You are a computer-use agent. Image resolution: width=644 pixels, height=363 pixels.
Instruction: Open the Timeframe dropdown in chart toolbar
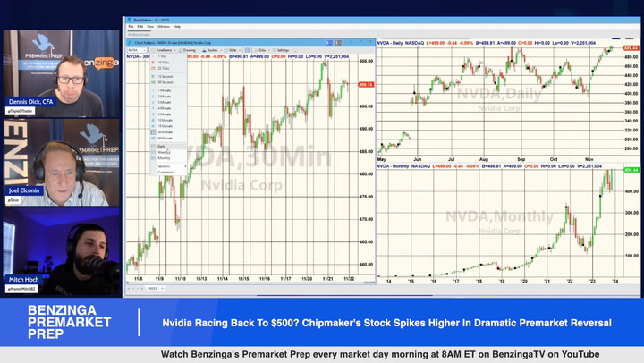coord(163,50)
